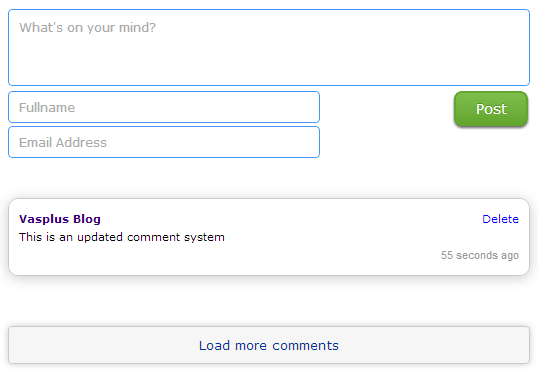Click the bold Vasplus Blog heading
The height and width of the screenshot is (373, 538).
tap(60, 219)
